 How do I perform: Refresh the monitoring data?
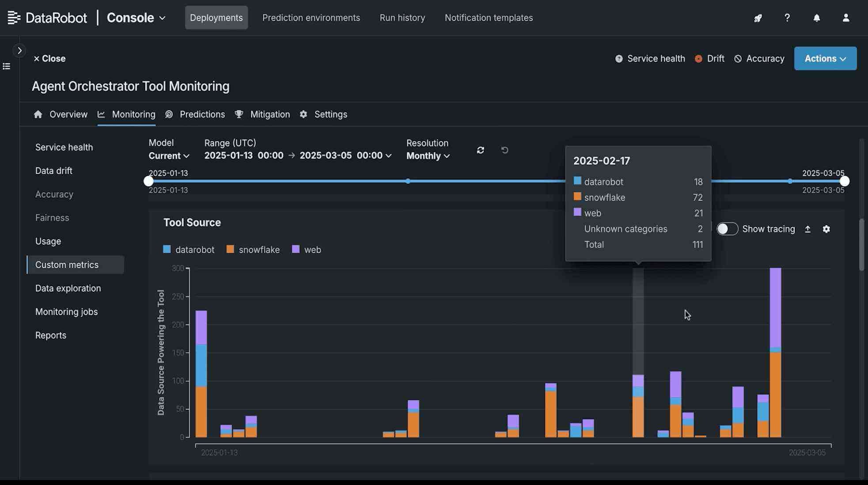pyautogui.click(x=481, y=150)
